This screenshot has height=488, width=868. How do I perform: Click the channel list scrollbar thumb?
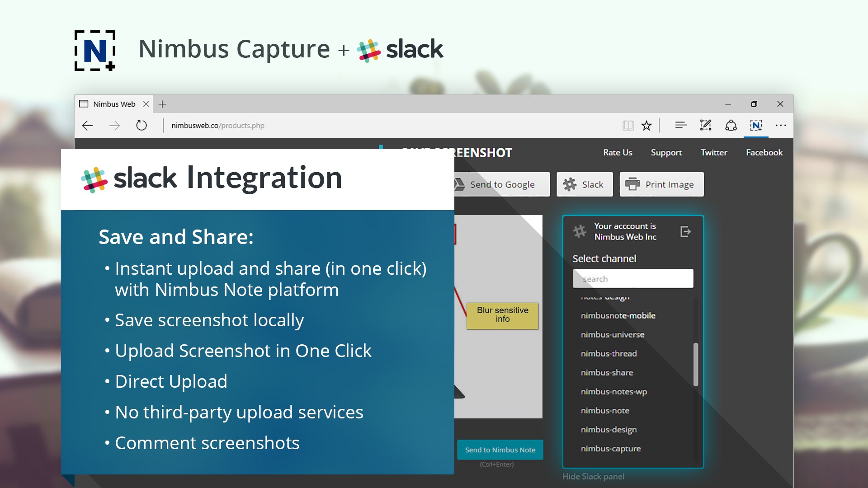tap(696, 364)
